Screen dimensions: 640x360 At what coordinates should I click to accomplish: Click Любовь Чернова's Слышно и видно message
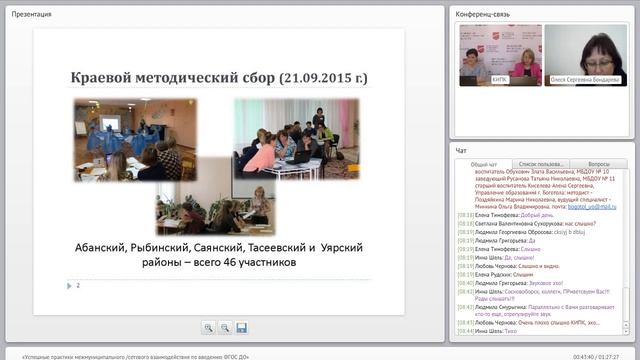pos(509,266)
